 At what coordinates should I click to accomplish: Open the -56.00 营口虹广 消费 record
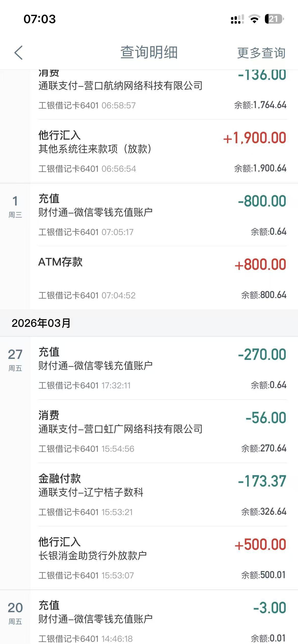[162, 431]
